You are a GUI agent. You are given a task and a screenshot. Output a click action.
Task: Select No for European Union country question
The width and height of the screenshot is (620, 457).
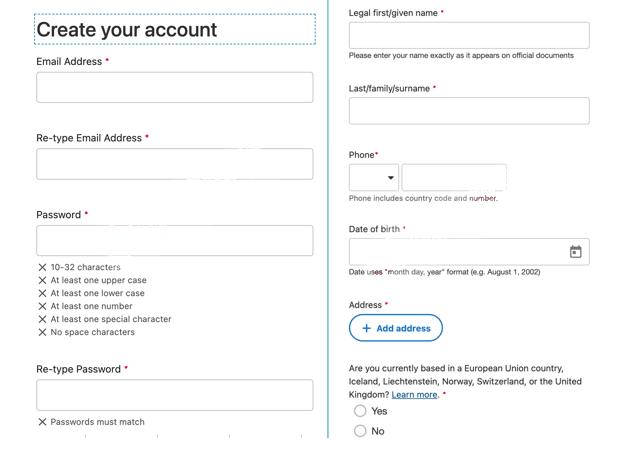coord(360,431)
